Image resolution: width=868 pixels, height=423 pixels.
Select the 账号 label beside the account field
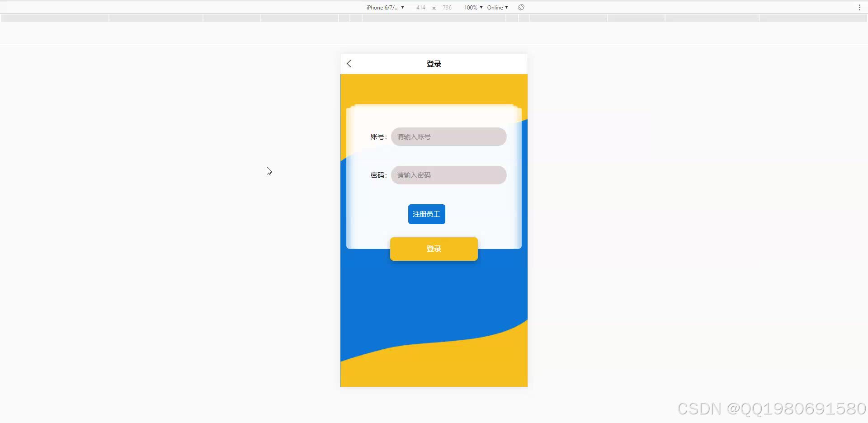tap(378, 136)
